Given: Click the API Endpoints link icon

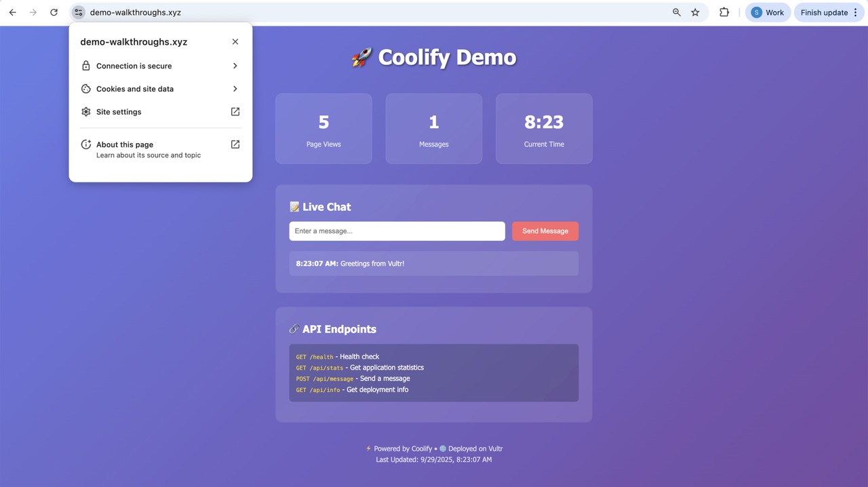Looking at the screenshot, I should [x=294, y=329].
